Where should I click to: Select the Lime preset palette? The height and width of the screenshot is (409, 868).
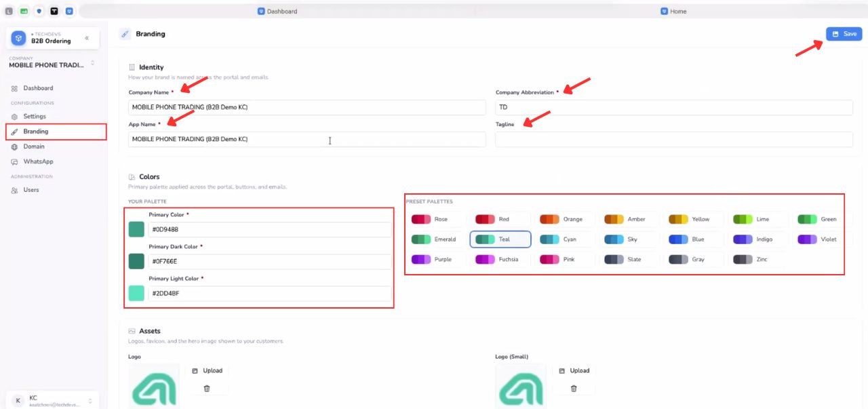coord(758,219)
